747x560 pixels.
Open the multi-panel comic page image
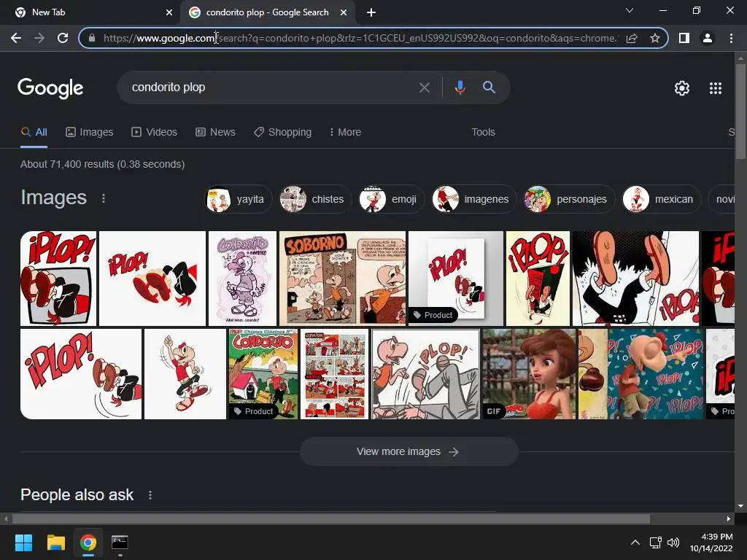click(x=334, y=374)
